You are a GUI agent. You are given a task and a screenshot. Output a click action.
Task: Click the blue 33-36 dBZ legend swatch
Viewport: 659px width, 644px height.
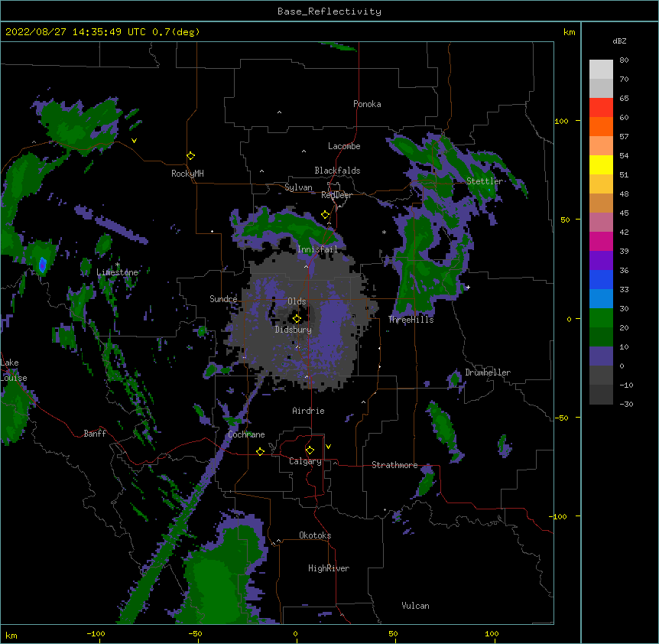point(601,279)
